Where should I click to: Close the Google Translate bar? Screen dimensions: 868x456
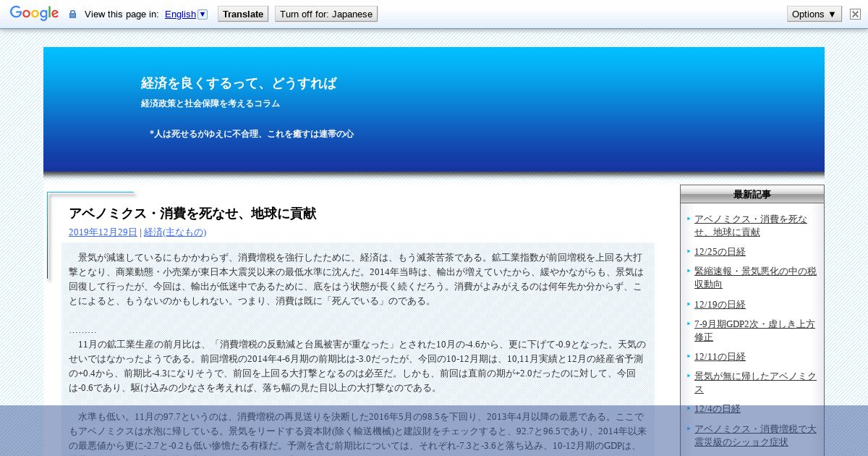[855, 14]
